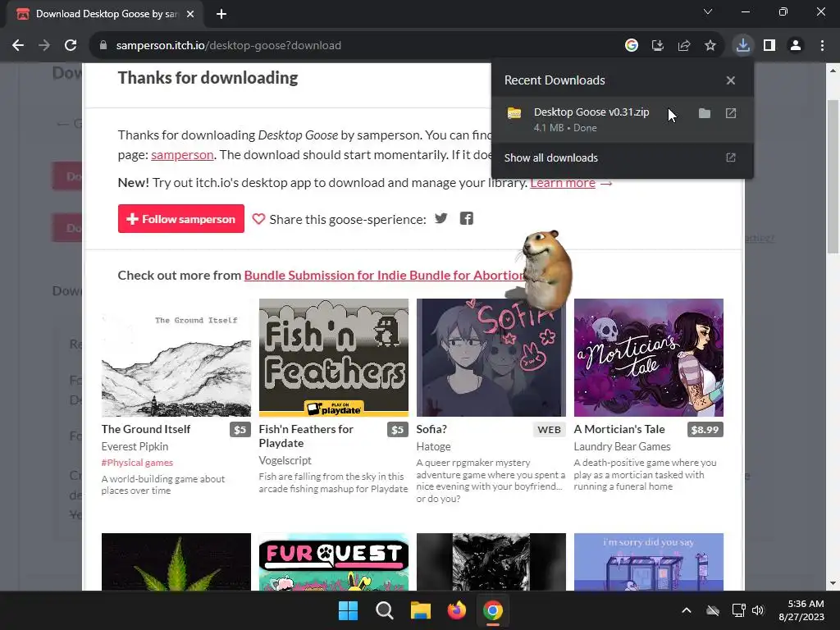840x630 pixels.
Task: Bookmark this page with the star icon
Action: [710, 46]
